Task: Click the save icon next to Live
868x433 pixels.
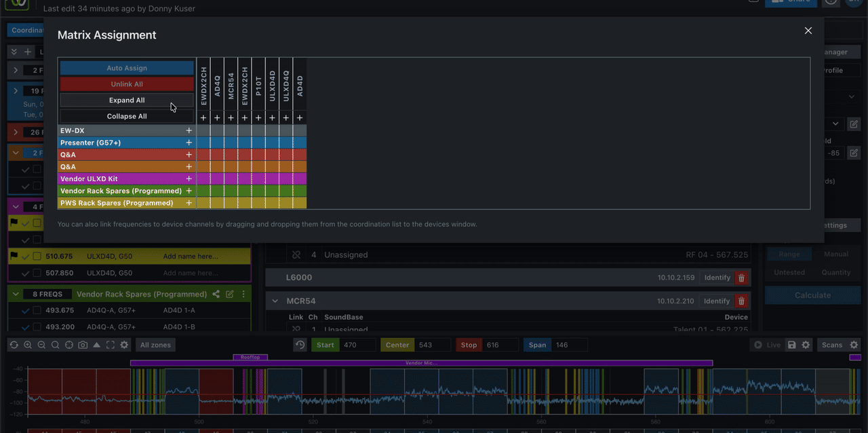Action: tap(791, 345)
